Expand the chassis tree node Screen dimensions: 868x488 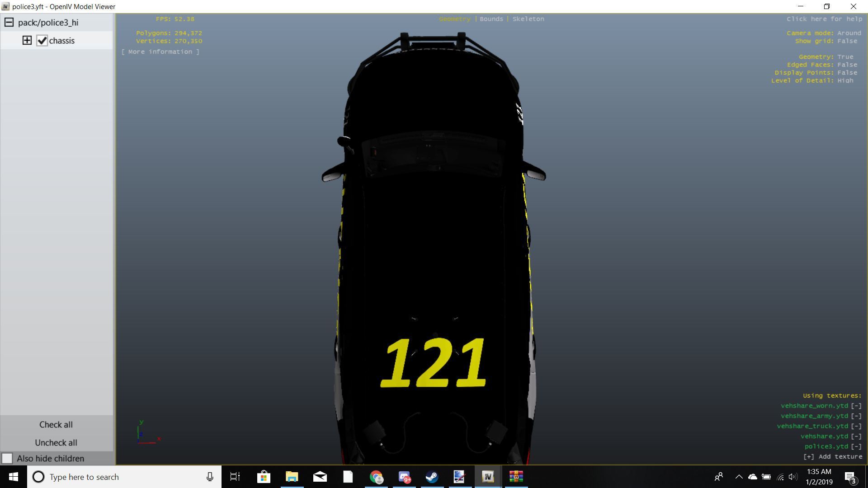pos(27,40)
